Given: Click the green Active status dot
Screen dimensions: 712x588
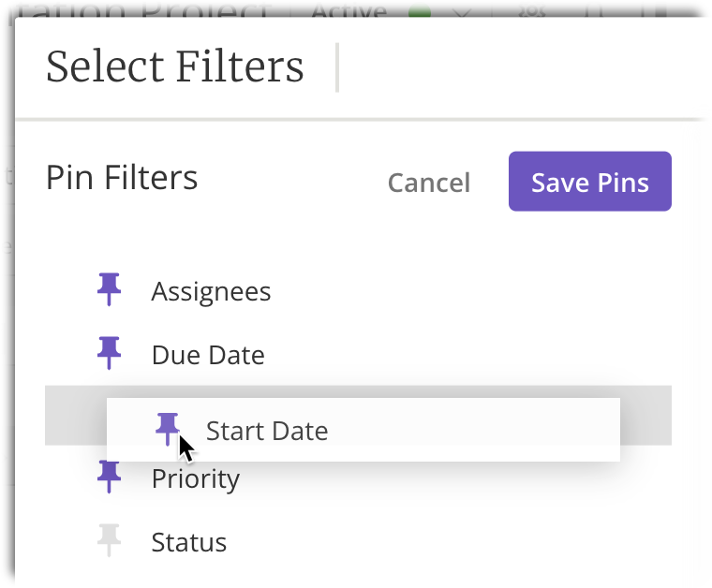Looking at the screenshot, I should [420, 12].
